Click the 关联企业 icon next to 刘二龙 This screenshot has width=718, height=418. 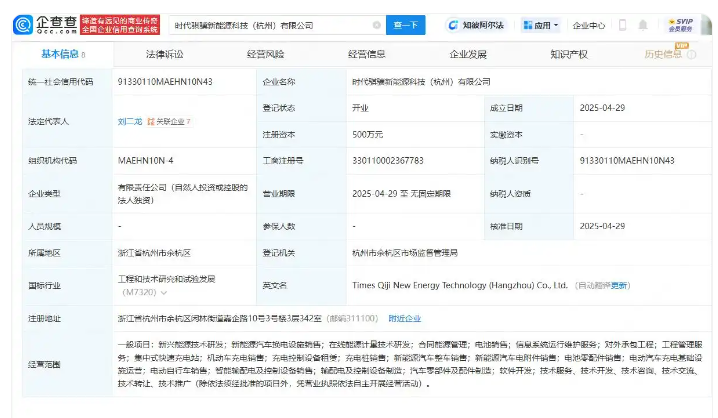click(x=169, y=121)
